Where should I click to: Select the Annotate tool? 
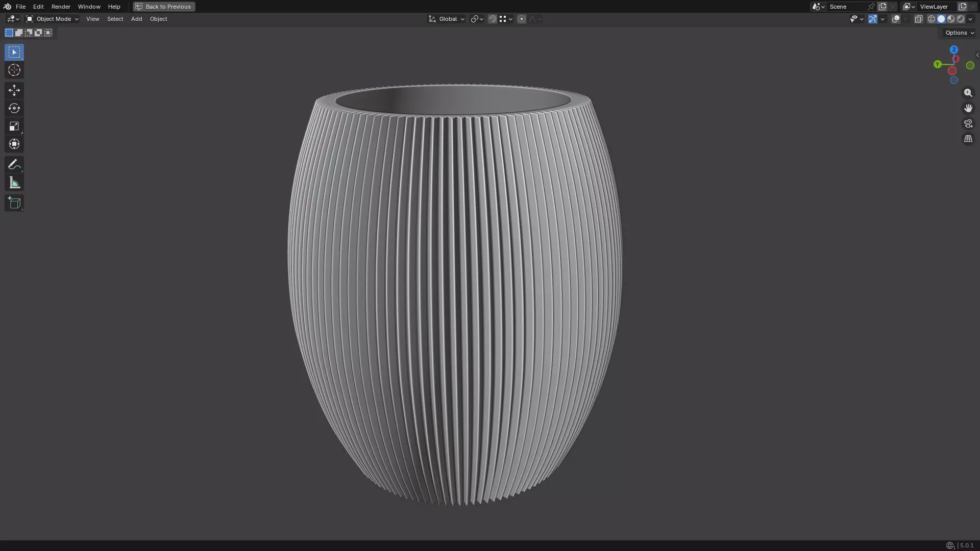coord(14,165)
